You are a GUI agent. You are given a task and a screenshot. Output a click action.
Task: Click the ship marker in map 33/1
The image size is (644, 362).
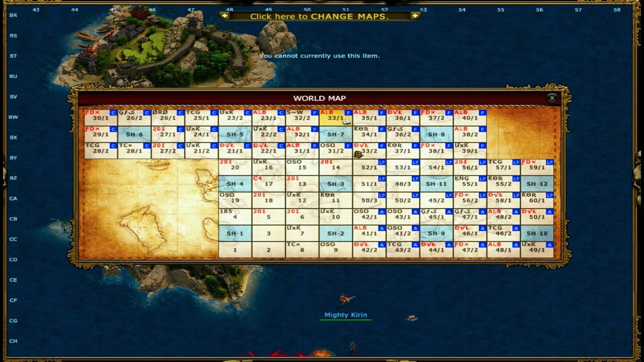[x=346, y=121]
